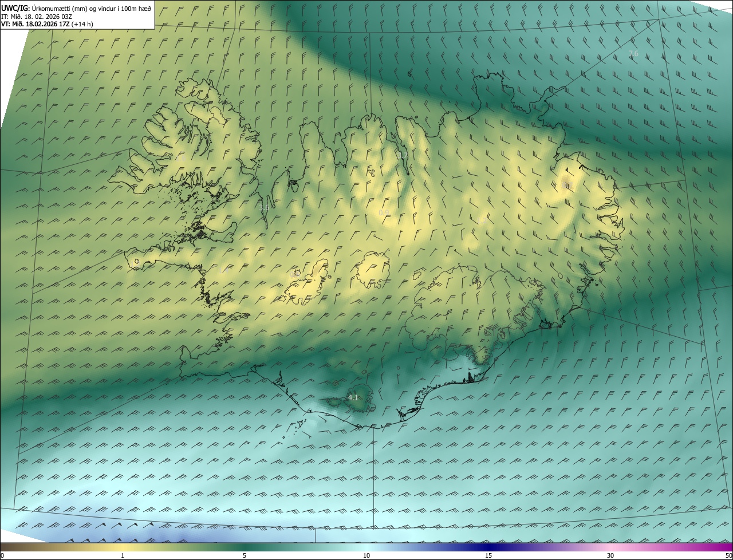The image size is (733, 560).
Task: Click the color scale at label 0
Action: click(2, 555)
